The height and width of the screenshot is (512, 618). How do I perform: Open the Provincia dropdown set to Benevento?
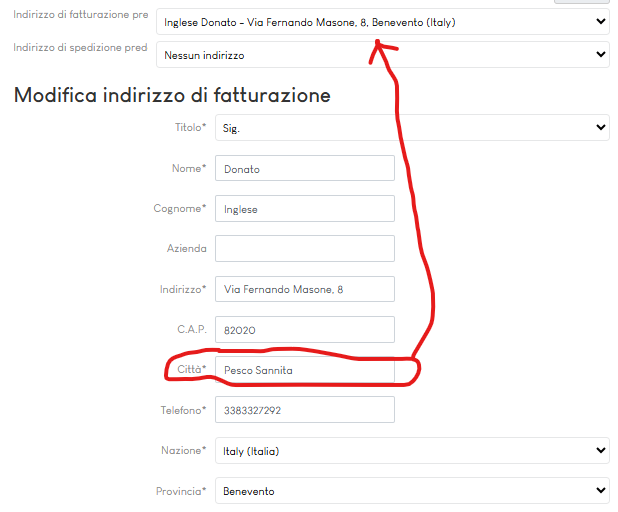coord(411,491)
